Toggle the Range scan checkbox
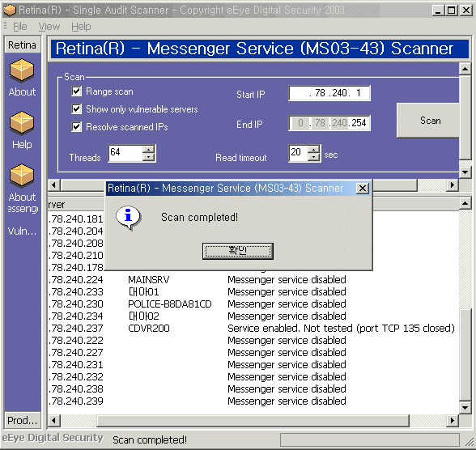Viewport: 476px width, 450px height. [x=76, y=91]
